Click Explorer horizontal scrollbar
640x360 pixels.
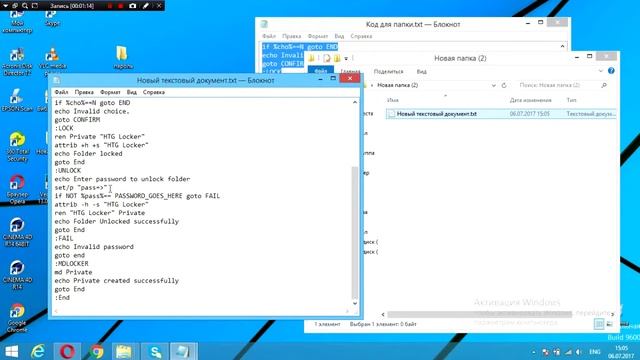[x=480, y=314]
